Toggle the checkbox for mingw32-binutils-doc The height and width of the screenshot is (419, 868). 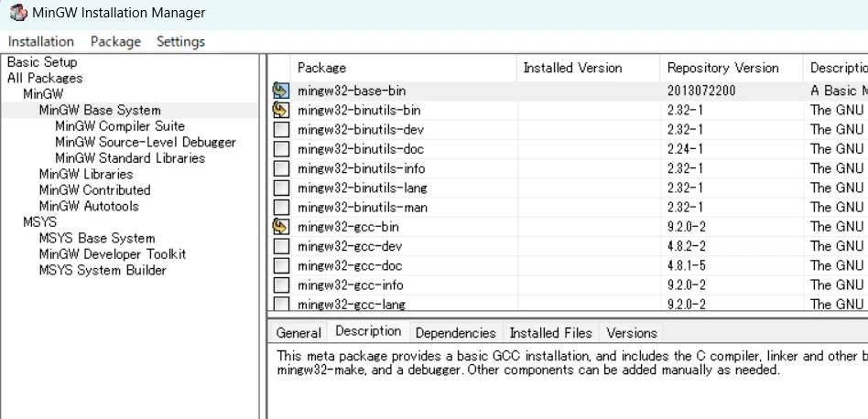(281, 149)
